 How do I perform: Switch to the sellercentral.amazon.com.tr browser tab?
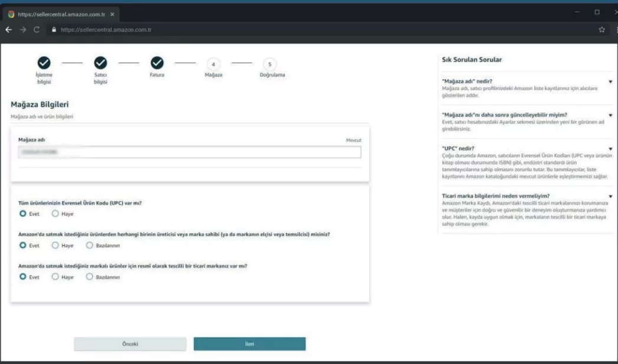click(x=61, y=14)
